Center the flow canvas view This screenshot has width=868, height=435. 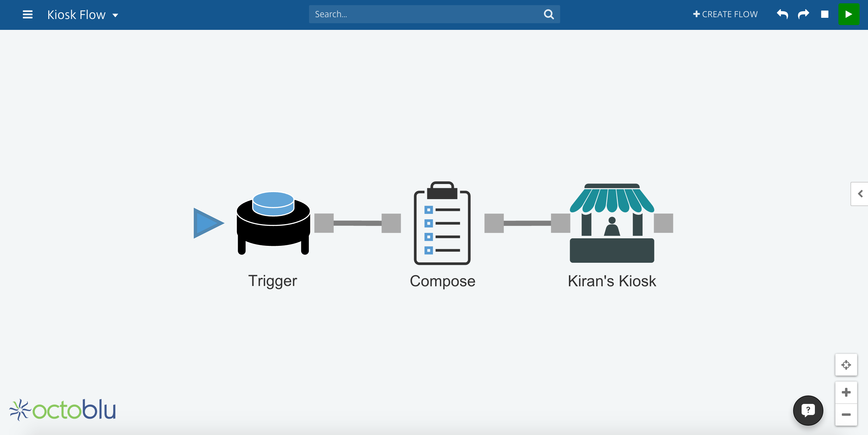click(846, 365)
